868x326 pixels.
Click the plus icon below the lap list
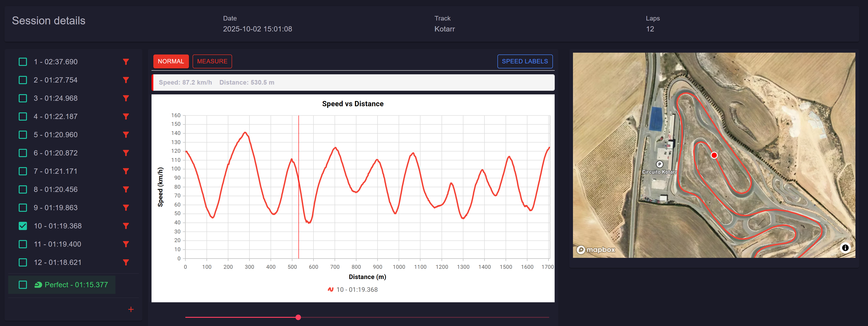(131, 309)
